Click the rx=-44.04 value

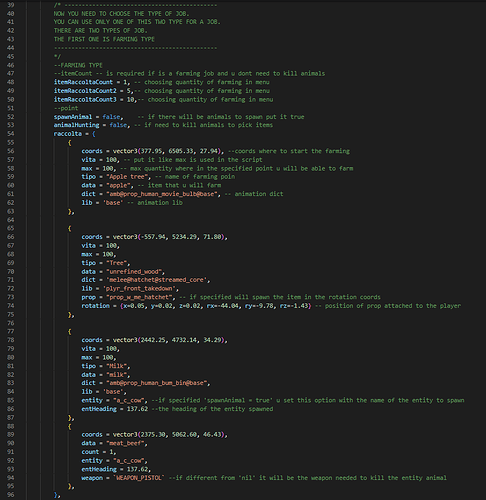pyautogui.click(x=224, y=306)
